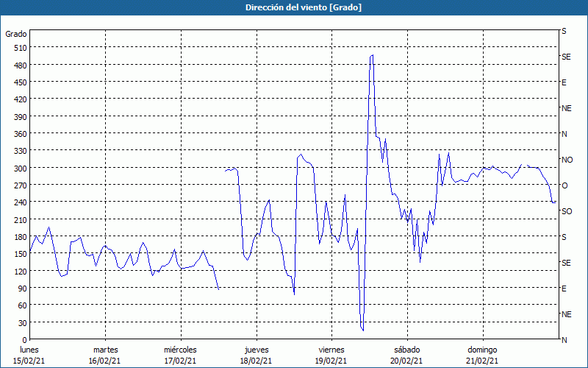Pick the 180 value on the degree axis
588x368 pixels.
[x=21, y=237]
